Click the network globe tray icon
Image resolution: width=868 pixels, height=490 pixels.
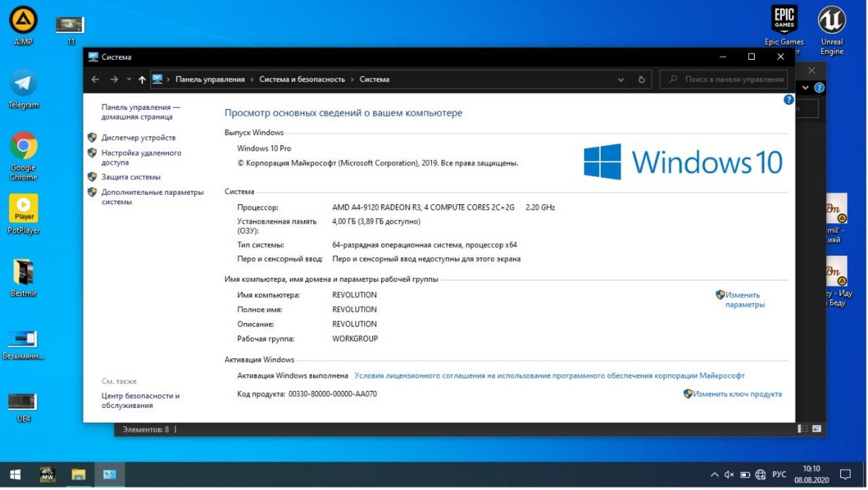click(x=761, y=474)
